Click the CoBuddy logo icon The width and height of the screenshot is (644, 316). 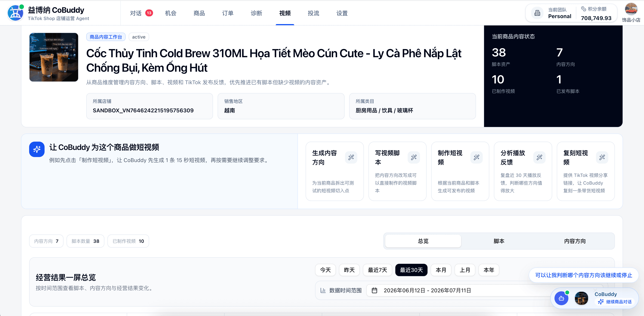(x=15, y=13)
